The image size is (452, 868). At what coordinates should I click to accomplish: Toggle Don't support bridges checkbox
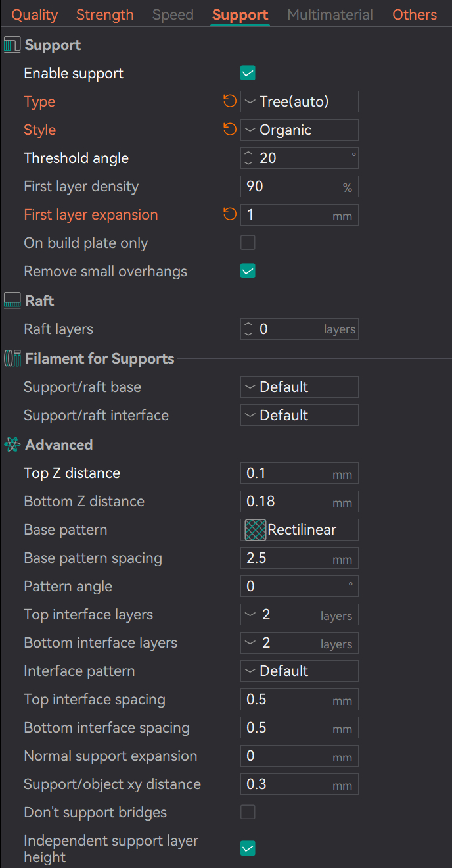point(248,812)
